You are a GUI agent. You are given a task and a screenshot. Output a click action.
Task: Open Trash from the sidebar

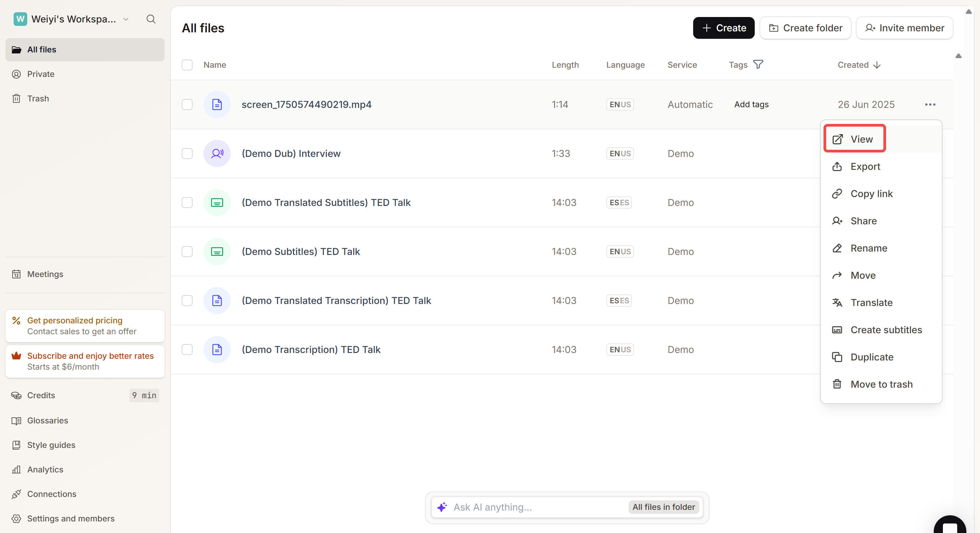tap(38, 99)
